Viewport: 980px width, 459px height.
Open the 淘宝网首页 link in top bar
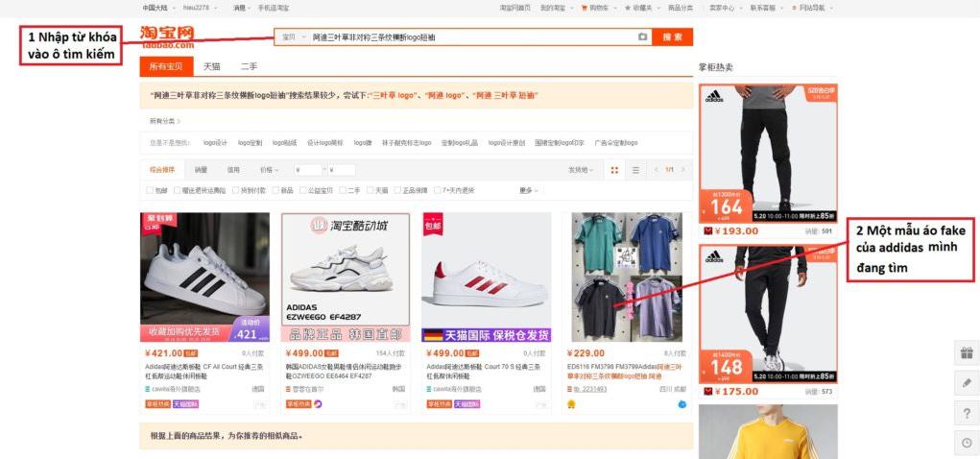pyautogui.click(x=515, y=8)
